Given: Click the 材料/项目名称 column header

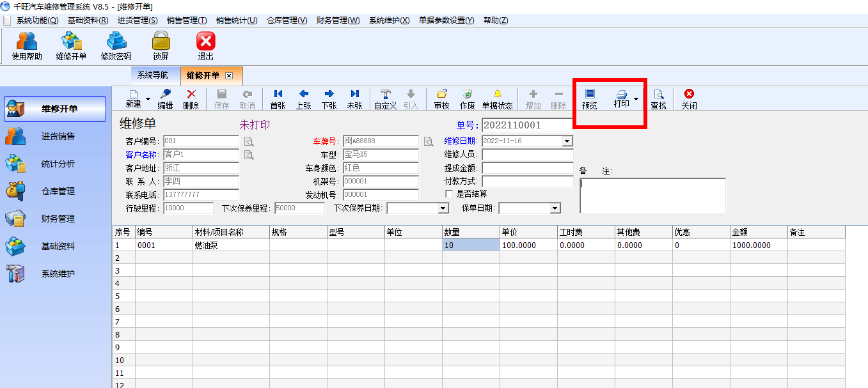Looking at the screenshot, I should [231, 233].
